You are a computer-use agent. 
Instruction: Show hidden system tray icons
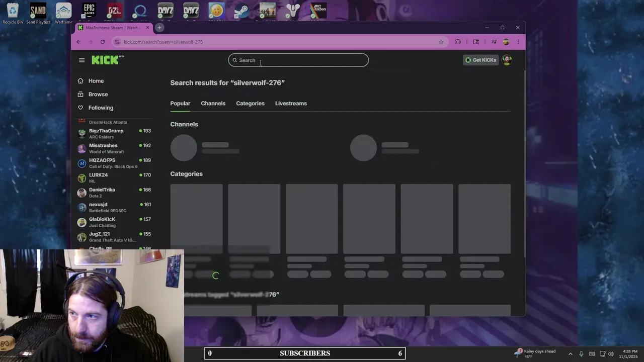pos(570,354)
